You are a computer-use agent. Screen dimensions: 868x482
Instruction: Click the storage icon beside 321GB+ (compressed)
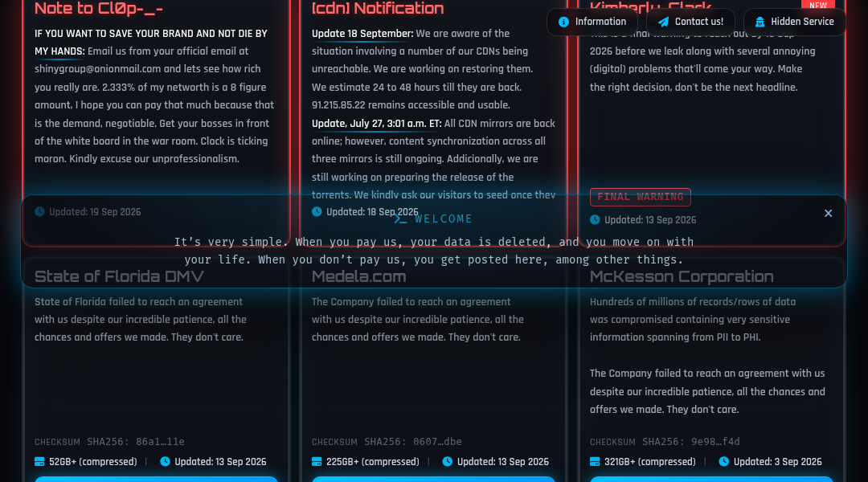coord(595,462)
